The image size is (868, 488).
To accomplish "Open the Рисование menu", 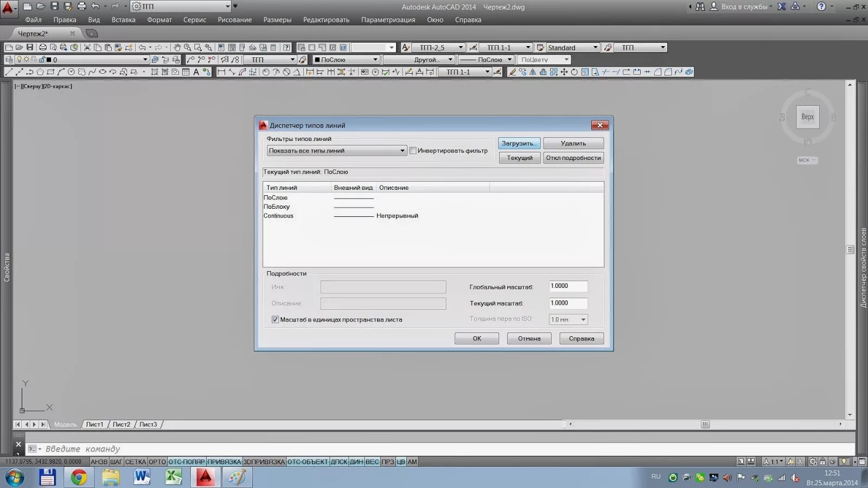I will 234,20.
